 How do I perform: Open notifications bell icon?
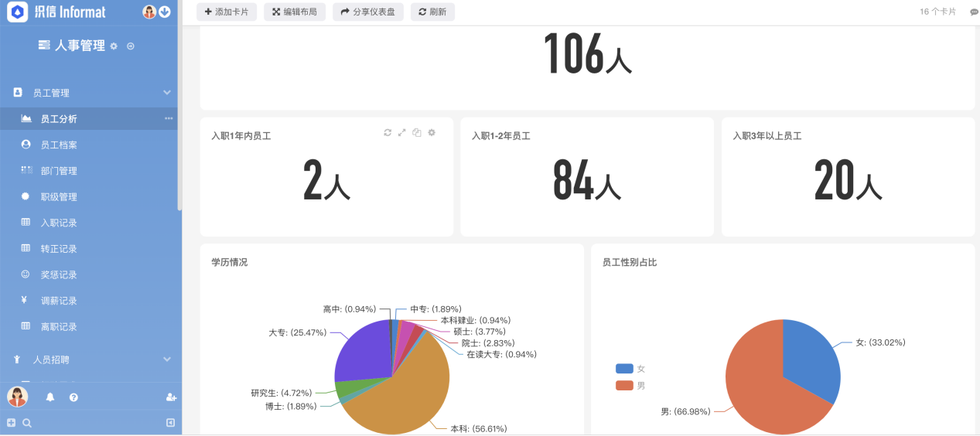tap(50, 397)
